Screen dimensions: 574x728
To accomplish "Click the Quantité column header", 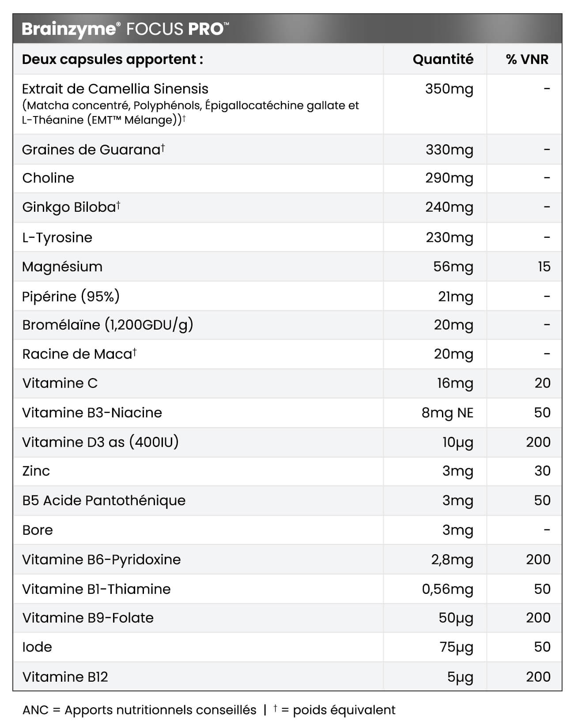I will (443, 59).
